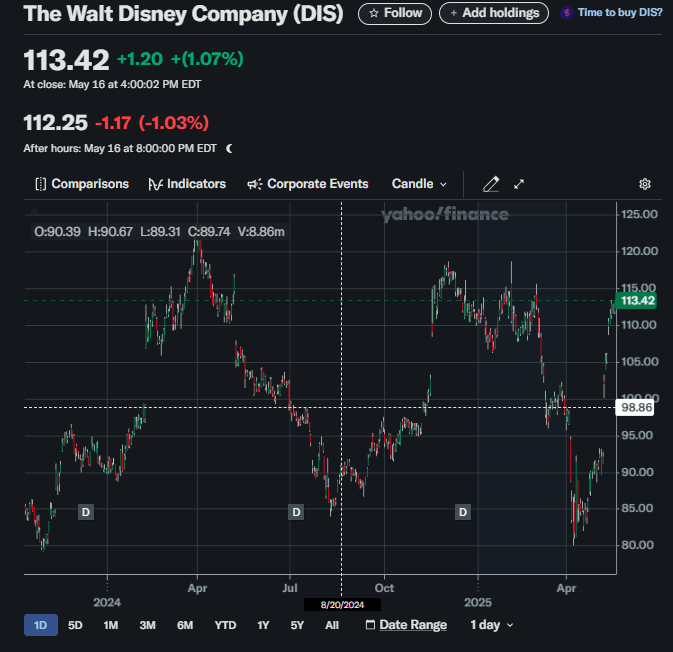673x652 pixels.
Task: Click The Walt Disney Company (DIS) title
Action: tap(184, 14)
